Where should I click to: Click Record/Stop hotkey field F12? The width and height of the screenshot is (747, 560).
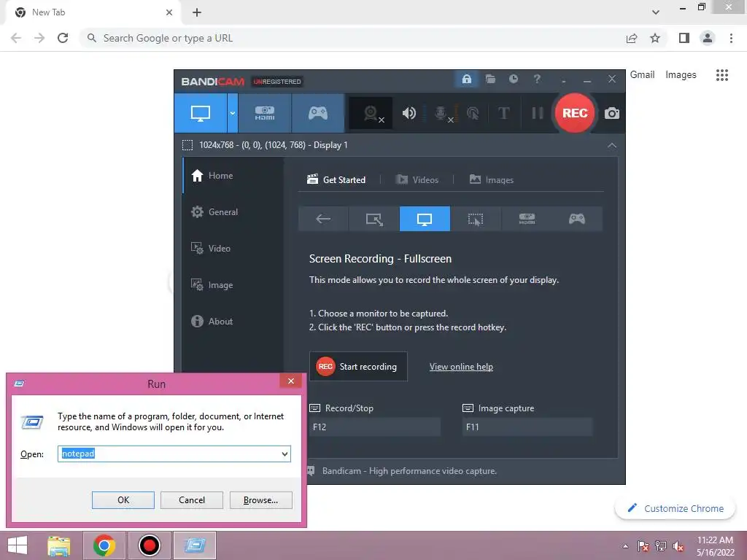coord(375,427)
